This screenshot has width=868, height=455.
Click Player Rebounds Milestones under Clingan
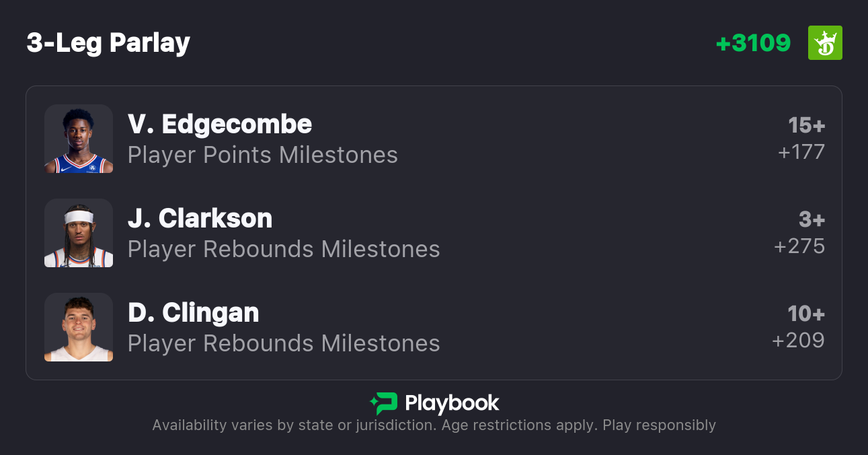(284, 344)
